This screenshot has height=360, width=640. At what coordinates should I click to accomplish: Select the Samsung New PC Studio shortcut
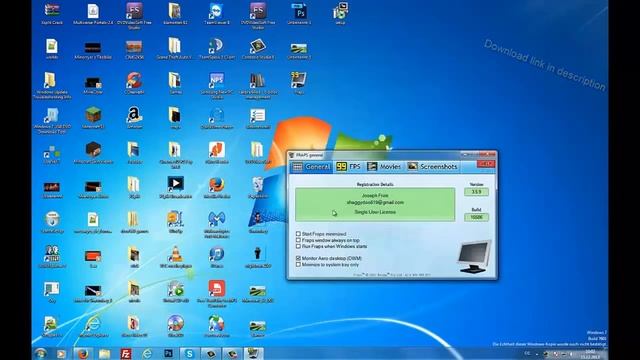tap(216, 85)
